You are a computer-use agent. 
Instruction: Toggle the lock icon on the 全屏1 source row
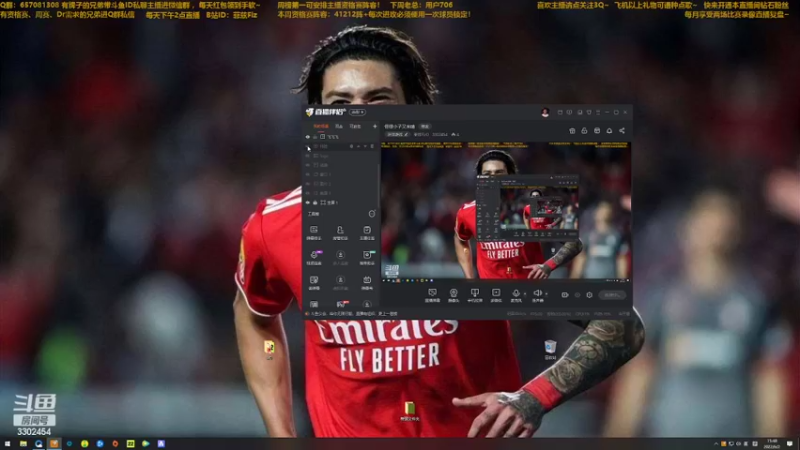tap(315, 203)
